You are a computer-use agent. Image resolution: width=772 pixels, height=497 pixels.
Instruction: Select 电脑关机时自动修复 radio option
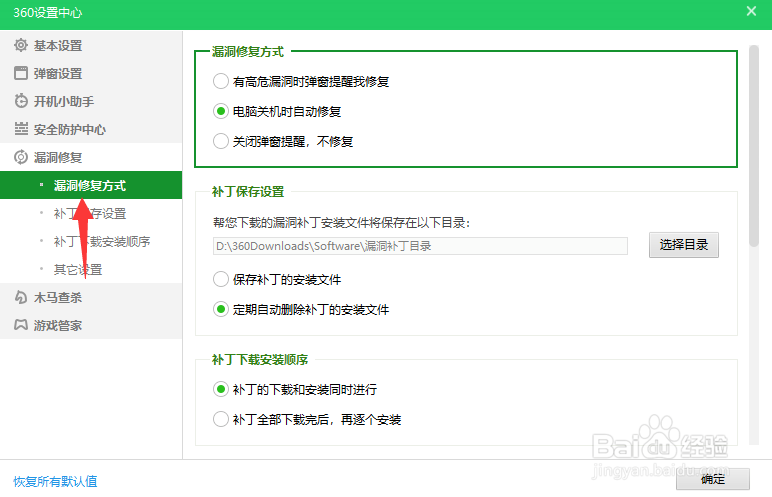click(221, 111)
